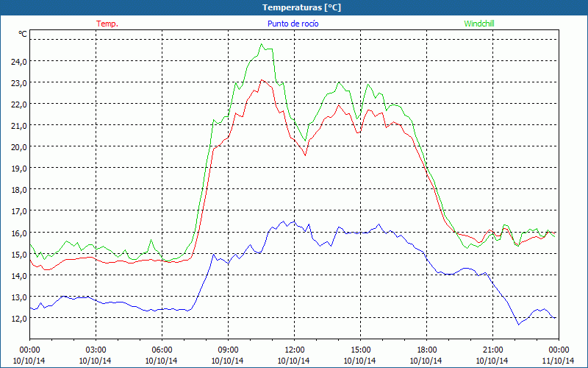Screen dimensions: 588x368
Task: Click the 18,0 y-axis value
Action: coord(19,190)
